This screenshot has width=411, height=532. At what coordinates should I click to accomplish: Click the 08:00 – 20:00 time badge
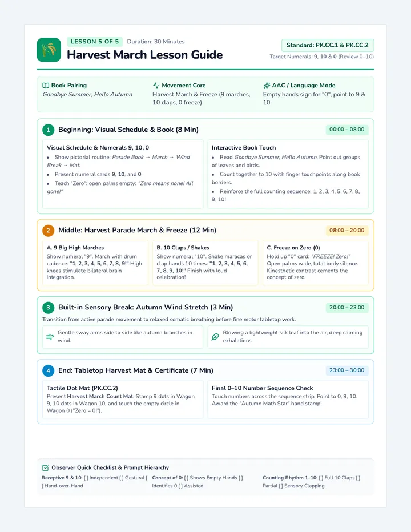click(x=347, y=231)
